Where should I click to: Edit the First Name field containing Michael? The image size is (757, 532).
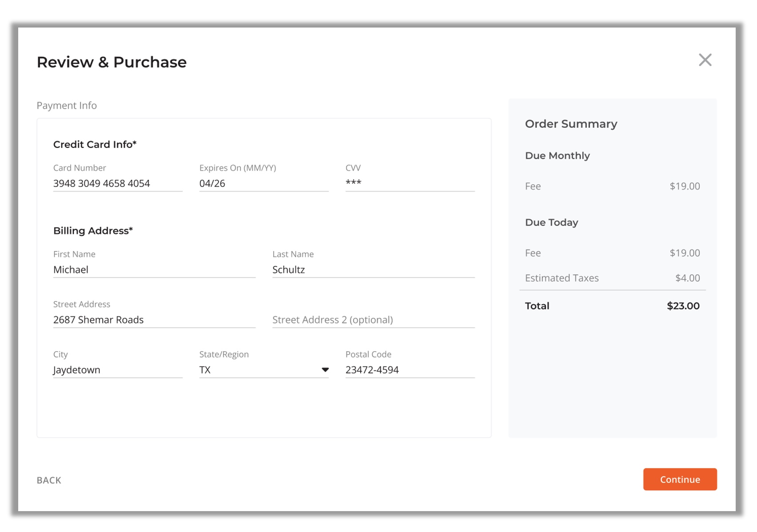pos(154,270)
